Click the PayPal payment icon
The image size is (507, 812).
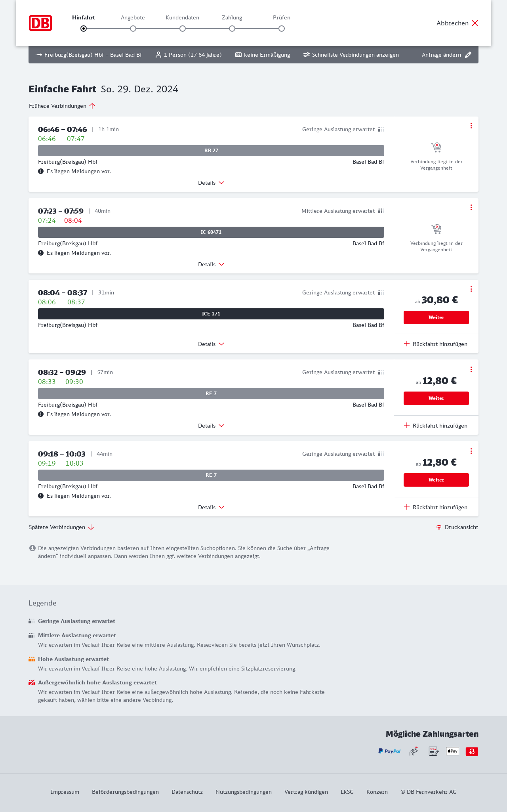coord(389,751)
